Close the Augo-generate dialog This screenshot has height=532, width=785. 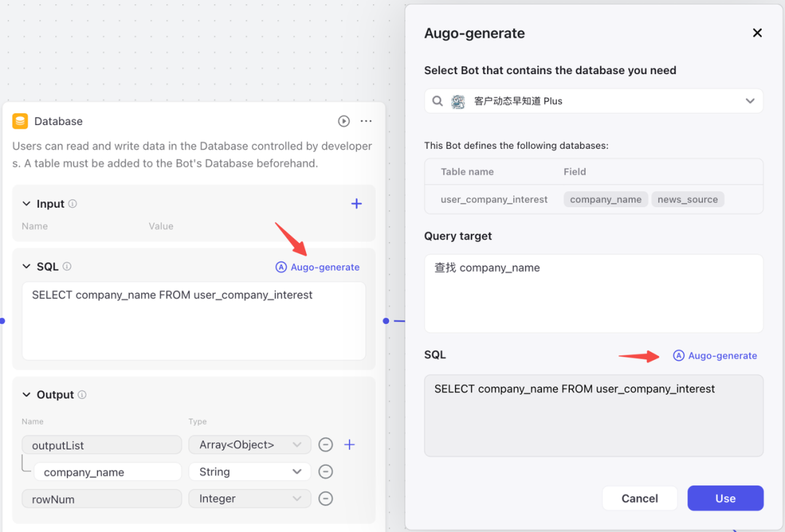757,33
